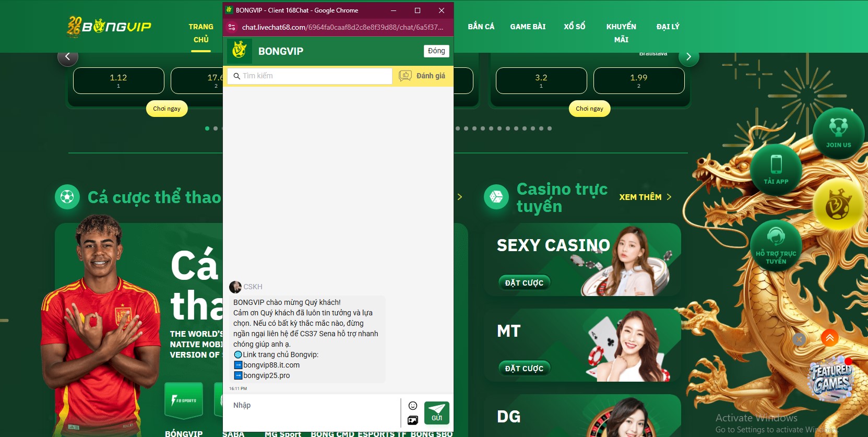Go to previous match with left arrow
Screen dimensions: 868x437
click(x=68, y=56)
